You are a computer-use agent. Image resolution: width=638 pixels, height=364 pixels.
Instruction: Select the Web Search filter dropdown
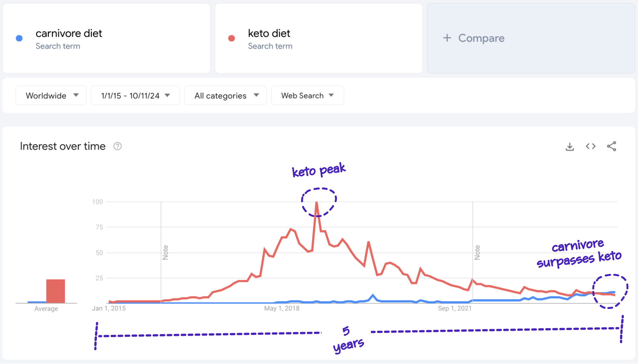[307, 96]
